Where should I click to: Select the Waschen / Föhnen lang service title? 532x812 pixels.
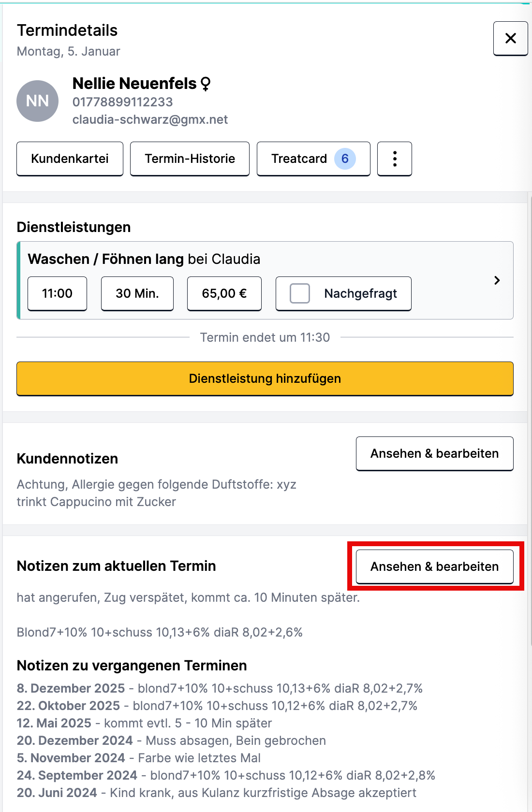[x=105, y=259]
